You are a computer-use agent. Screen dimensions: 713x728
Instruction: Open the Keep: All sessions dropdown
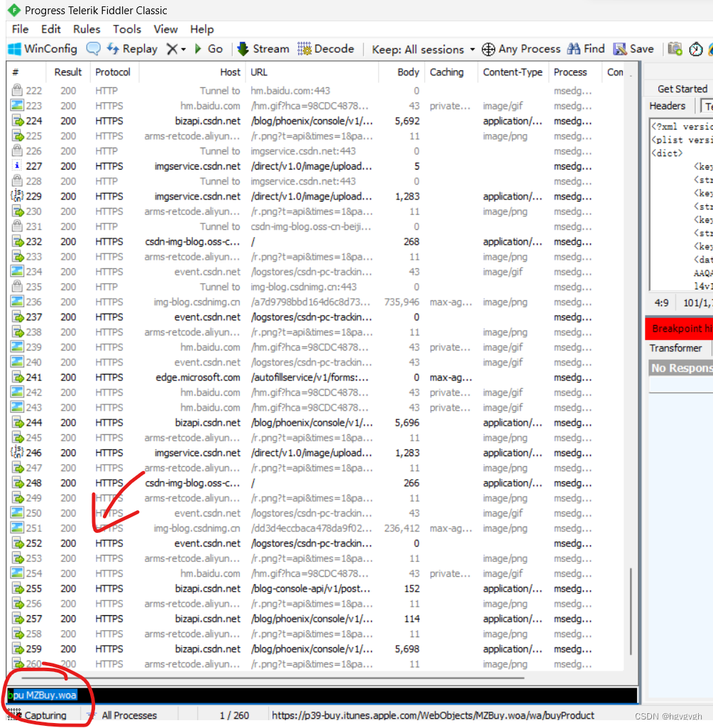[424, 49]
